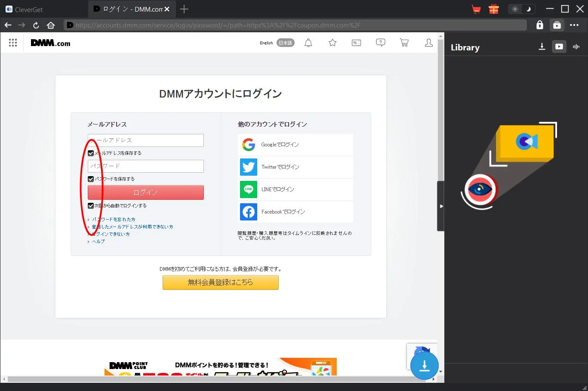Click in the password input field
This screenshot has width=588, height=391.
tap(146, 166)
